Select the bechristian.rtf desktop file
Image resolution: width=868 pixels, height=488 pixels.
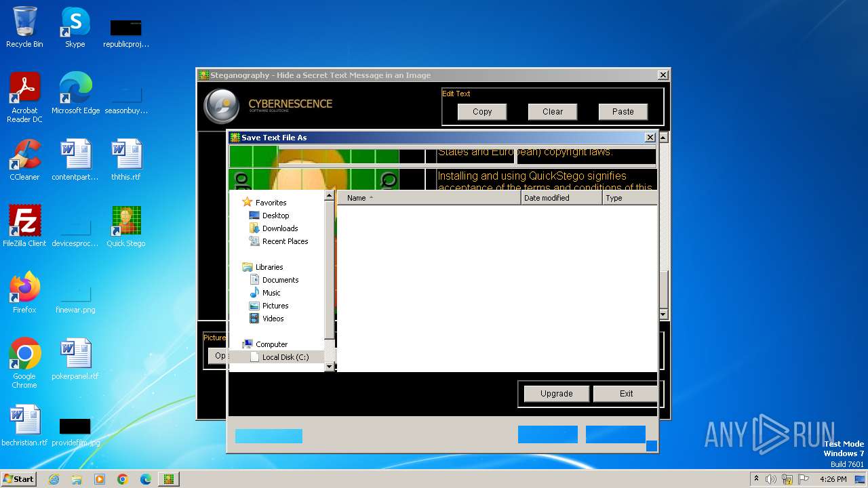tap(24, 426)
